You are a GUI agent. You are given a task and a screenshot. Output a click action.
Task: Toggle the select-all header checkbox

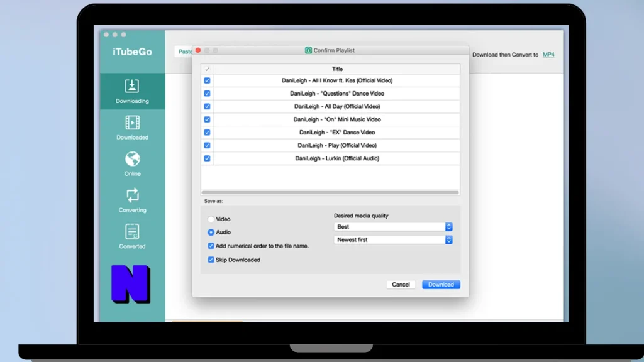point(207,69)
